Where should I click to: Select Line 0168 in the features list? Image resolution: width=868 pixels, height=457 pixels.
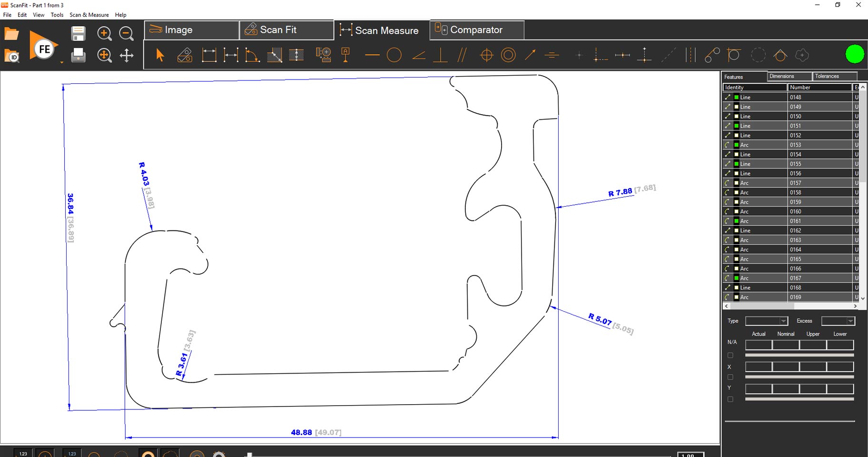[790, 288]
